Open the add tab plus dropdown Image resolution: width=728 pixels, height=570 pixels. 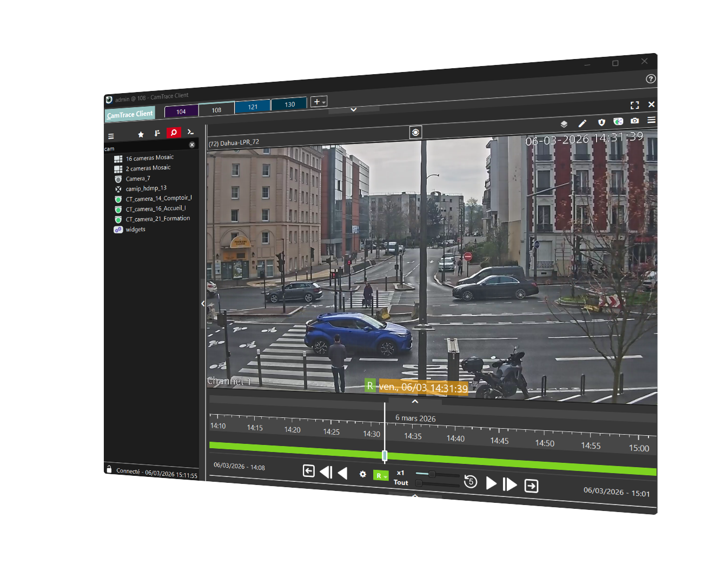coord(319,102)
